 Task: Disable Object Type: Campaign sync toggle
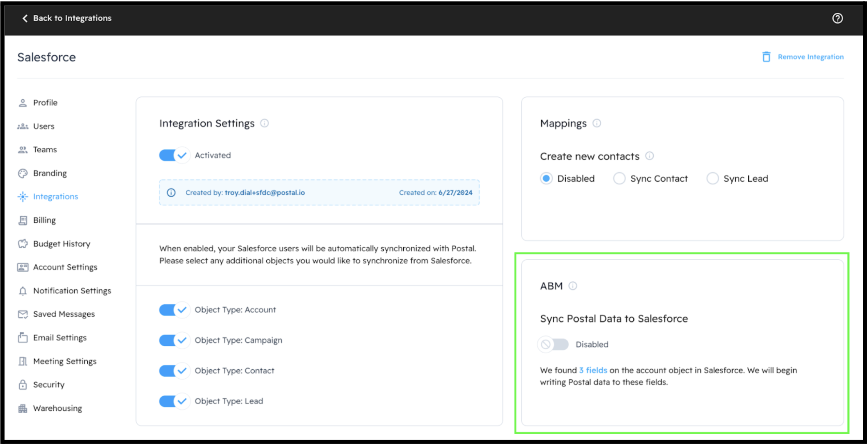tap(174, 340)
